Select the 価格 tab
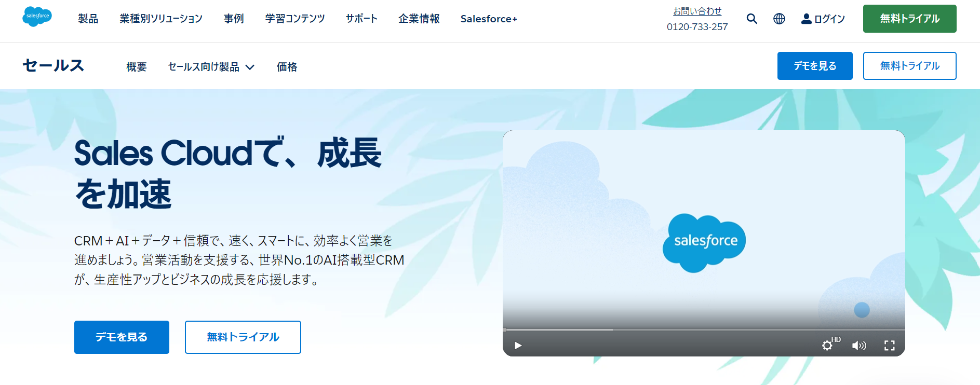Viewport: 980px width, 385px height. 287,67
